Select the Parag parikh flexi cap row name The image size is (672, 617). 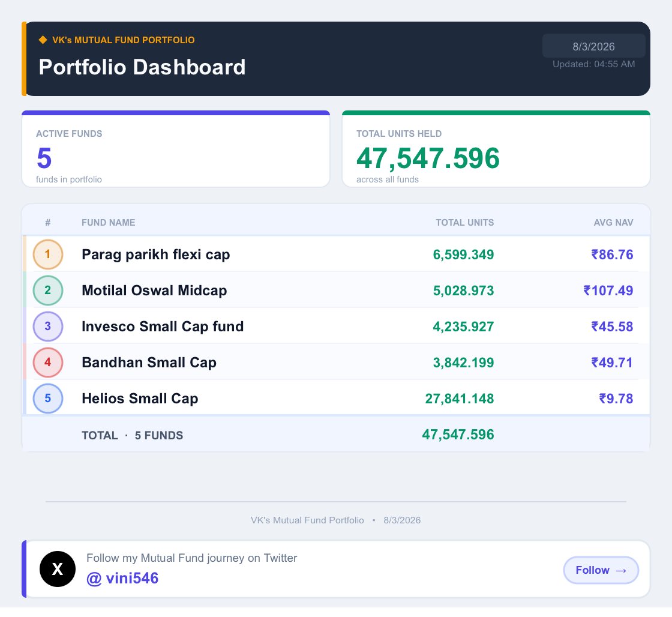[x=156, y=254]
